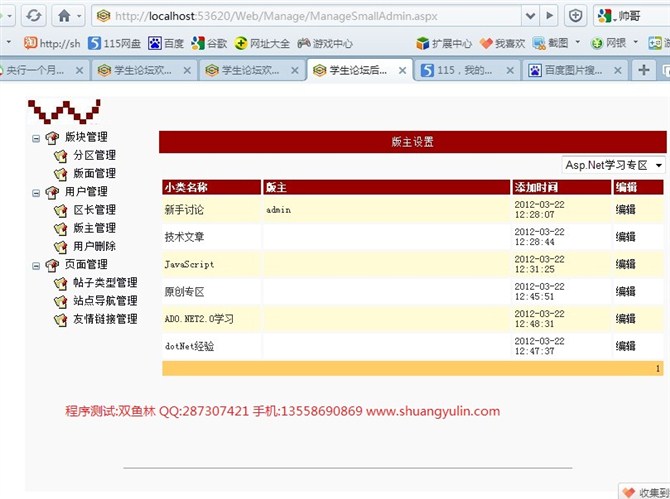Open the 网址大全 bookmark

[262, 43]
